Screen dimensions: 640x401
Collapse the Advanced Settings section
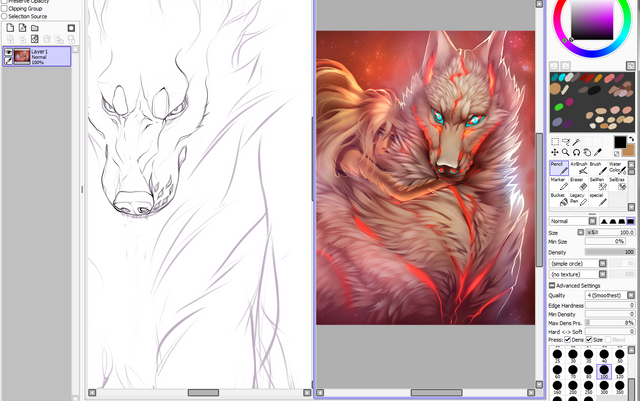click(552, 285)
